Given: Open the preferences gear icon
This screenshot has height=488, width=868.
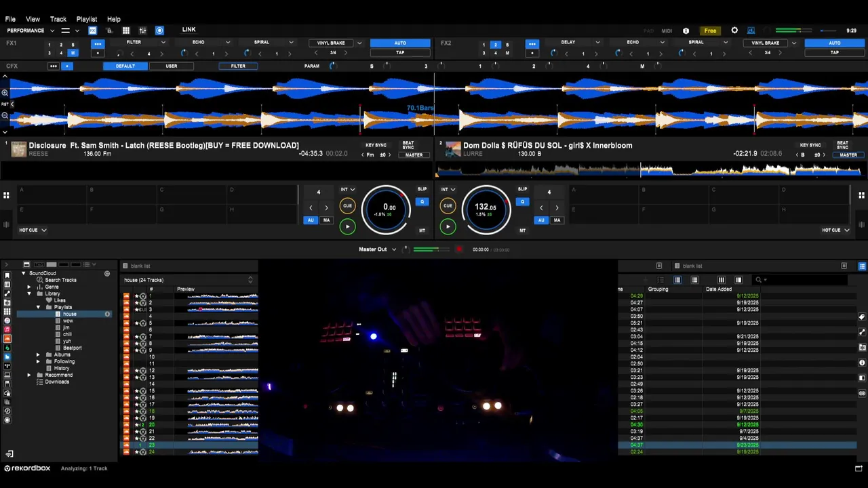Looking at the screenshot, I should coord(734,30).
